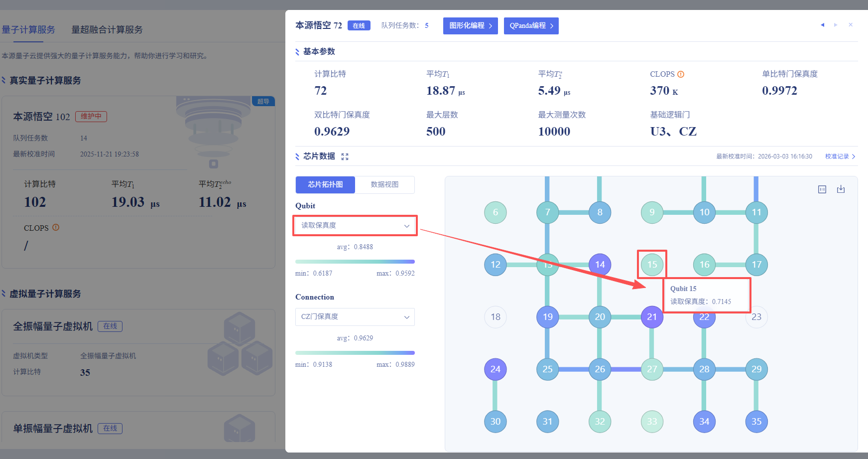Open the 校准记录 link
Viewport: 868px width, 459px height.
[840, 156]
